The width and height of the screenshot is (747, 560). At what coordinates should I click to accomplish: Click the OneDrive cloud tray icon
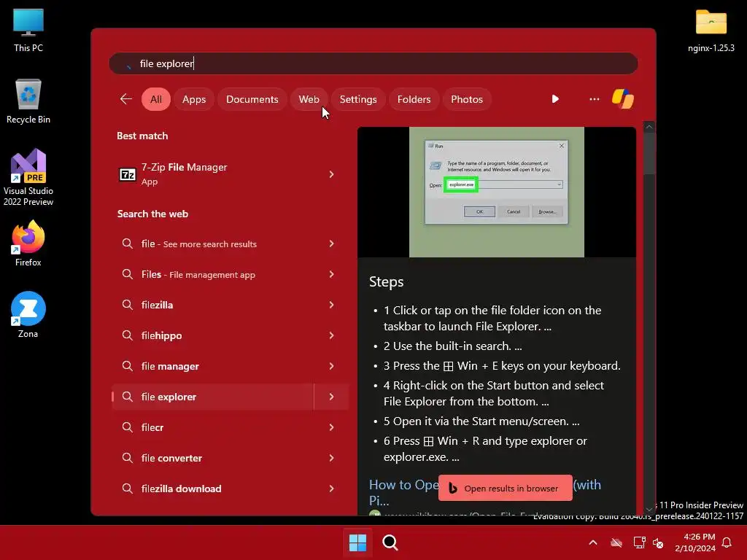(x=616, y=542)
